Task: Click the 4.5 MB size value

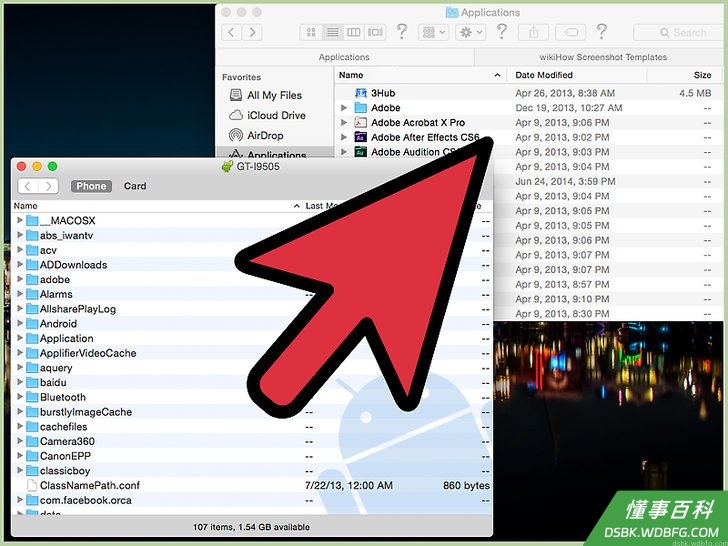Action: click(696, 93)
